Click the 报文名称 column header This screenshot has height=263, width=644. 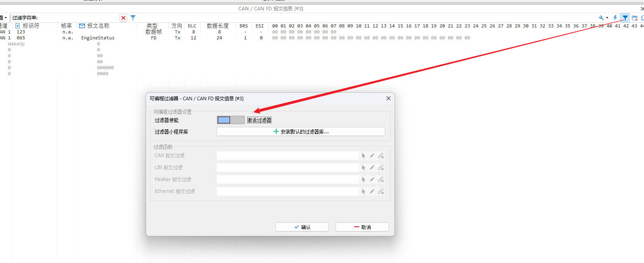tap(98, 26)
